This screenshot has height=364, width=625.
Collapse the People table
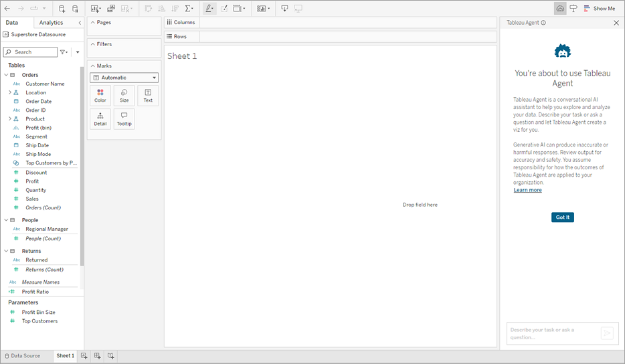point(6,220)
